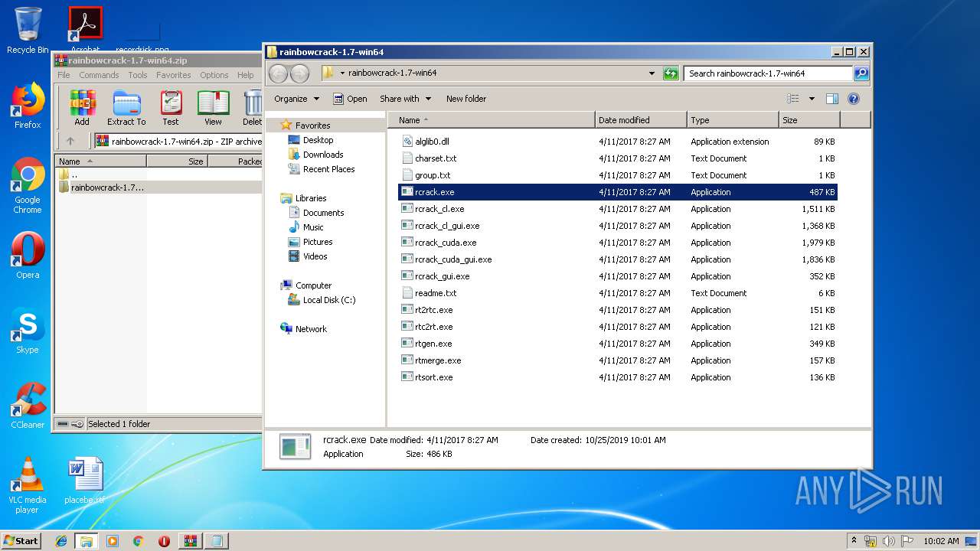Screen dimensions: 980x551
Task: Sort by Size column in Explorer
Action: (809, 120)
